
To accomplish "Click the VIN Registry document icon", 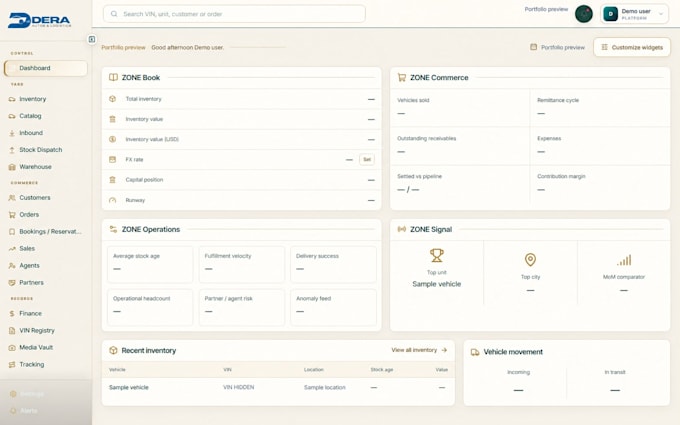I will click(x=12, y=330).
